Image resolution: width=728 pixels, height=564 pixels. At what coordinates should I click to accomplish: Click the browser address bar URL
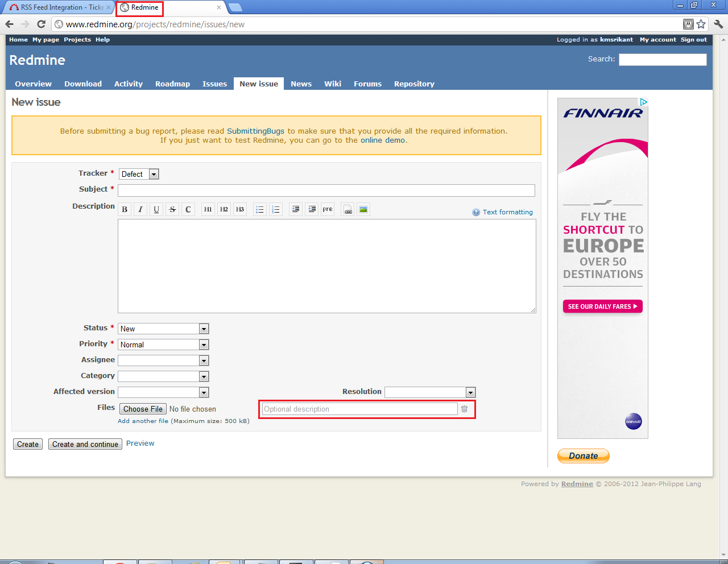pyautogui.click(x=155, y=24)
